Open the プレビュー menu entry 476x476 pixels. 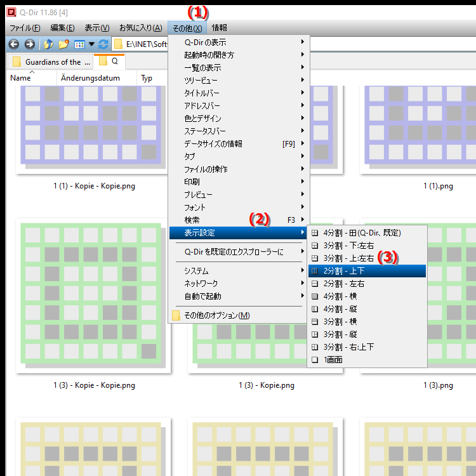[239, 195]
